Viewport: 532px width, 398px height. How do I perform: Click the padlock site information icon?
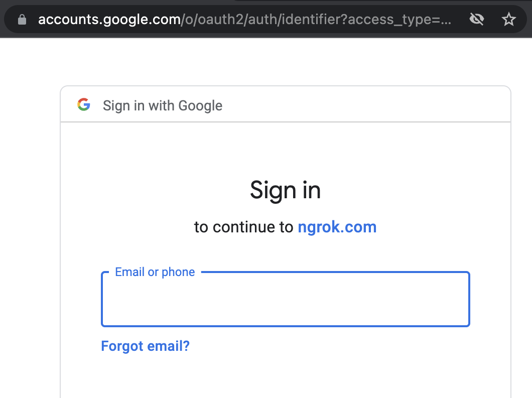pyautogui.click(x=22, y=20)
